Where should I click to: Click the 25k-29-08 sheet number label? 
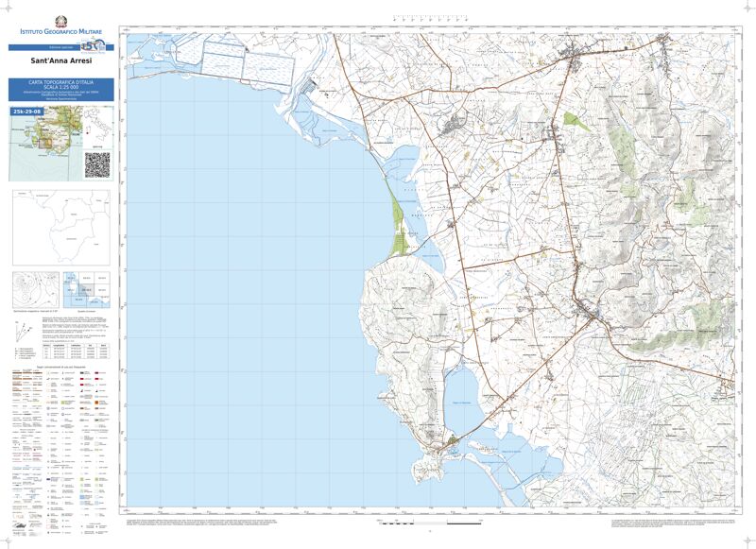(26, 112)
